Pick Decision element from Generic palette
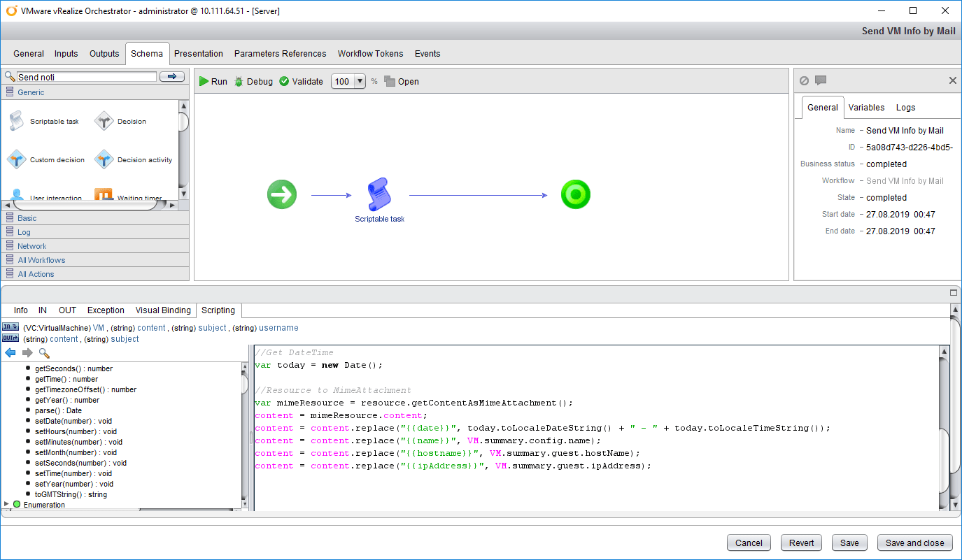 (104, 122)
